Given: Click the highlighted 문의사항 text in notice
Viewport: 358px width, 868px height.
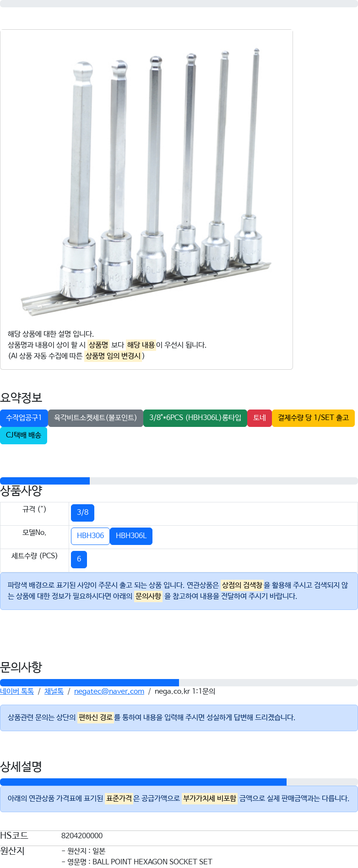Looking at the screenshot, I should click(x=148, y=596).
